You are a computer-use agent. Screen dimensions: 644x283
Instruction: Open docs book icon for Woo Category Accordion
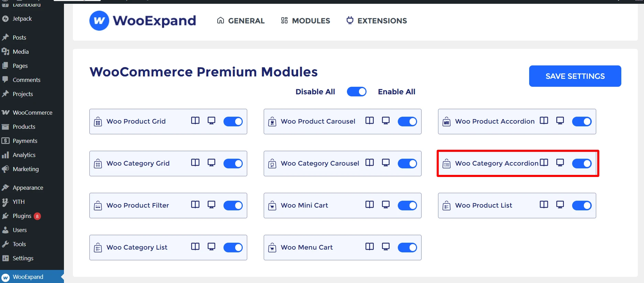[x=544, y=163]
